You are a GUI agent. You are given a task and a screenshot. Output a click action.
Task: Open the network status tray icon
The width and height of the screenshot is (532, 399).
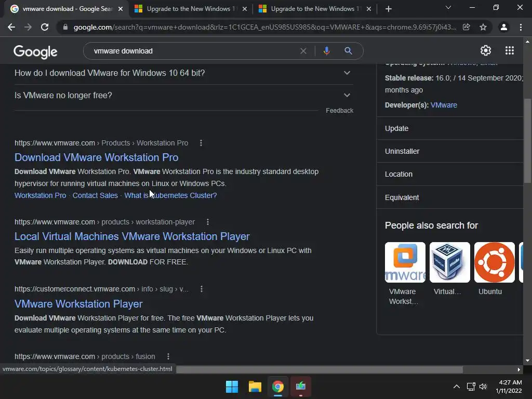pos(471,387)
